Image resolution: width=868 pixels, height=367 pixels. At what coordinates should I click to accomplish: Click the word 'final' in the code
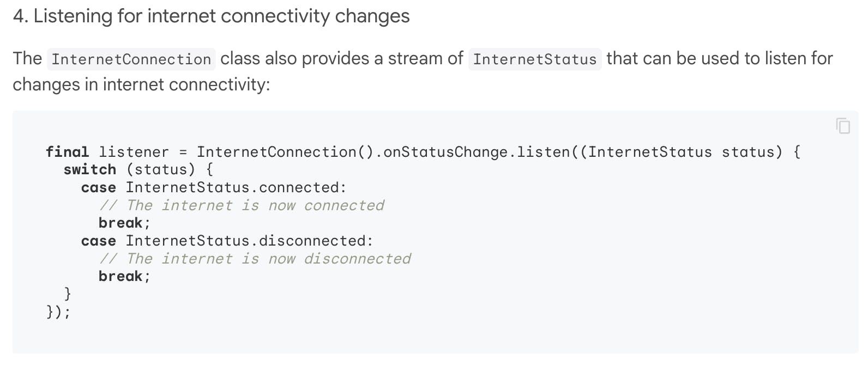coord(67,152)
